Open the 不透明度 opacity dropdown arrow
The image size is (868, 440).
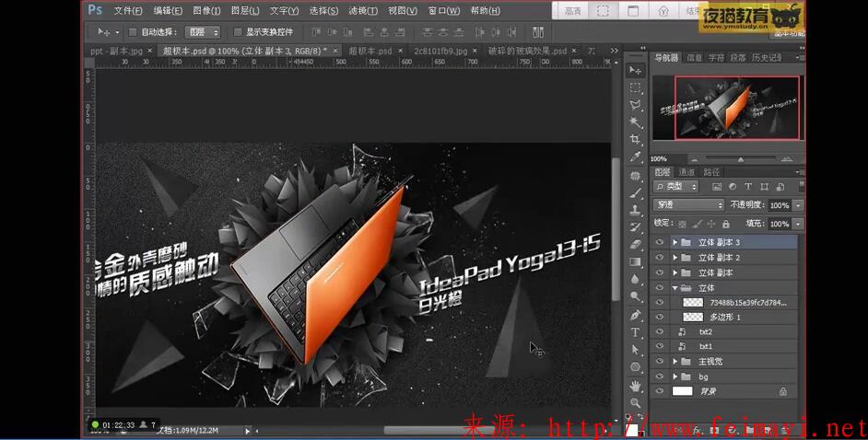tap(798, 205)
